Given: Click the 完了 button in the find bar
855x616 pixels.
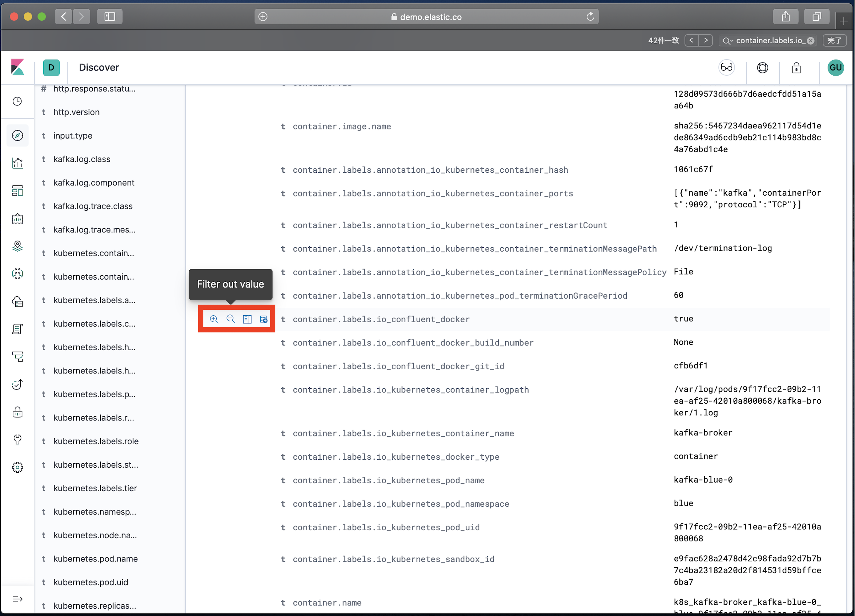Looking at the screenshot, I should coord(834,40).
